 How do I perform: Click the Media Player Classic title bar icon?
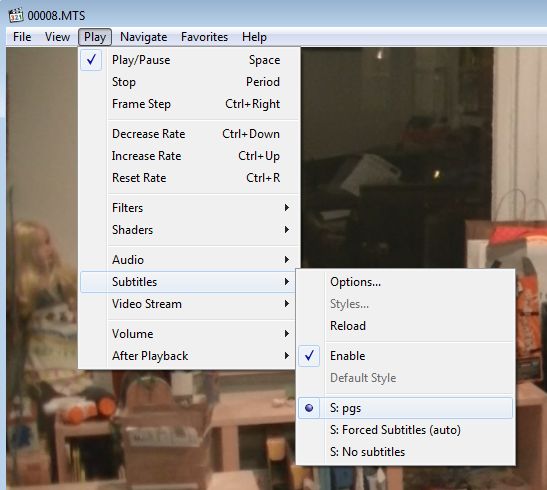point(16,15)
